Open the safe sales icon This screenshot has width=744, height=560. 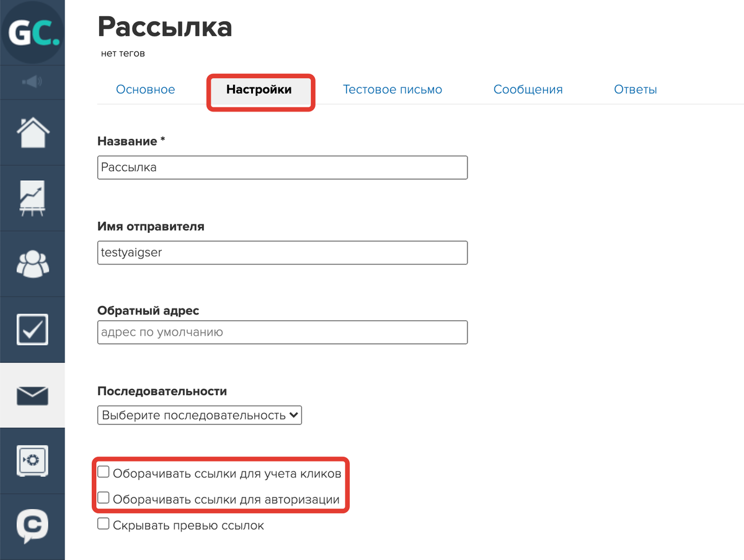(x=32, y=461)
